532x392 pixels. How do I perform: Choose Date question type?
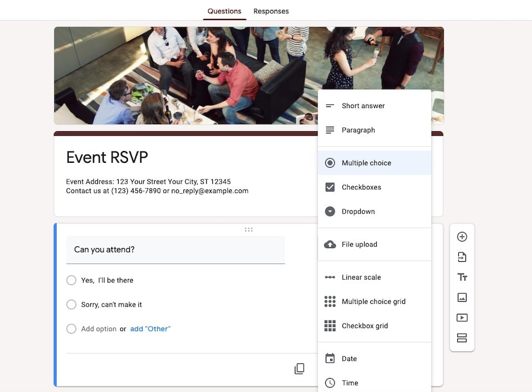coord(375,359)
